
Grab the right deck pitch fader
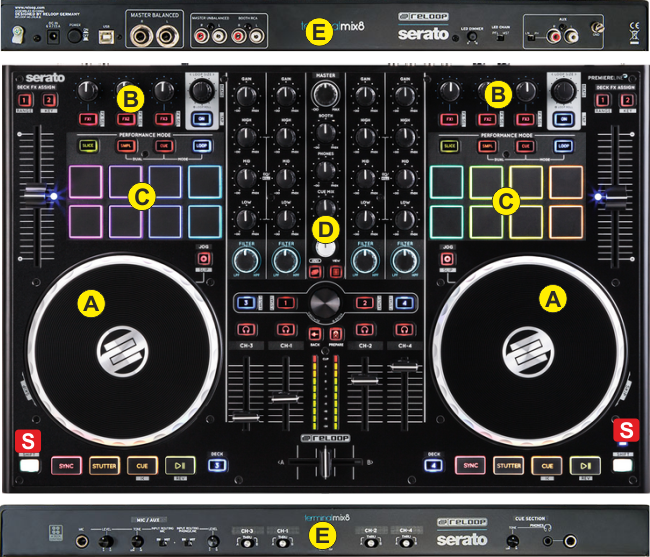pyautogui.click(x=615, y=196)
